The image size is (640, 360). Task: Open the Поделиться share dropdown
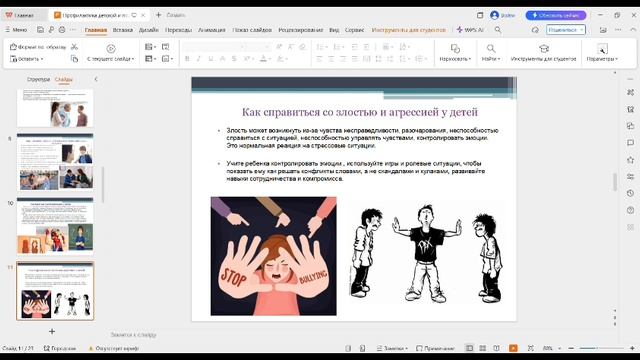pyautogui.click(x=566, y=30)
